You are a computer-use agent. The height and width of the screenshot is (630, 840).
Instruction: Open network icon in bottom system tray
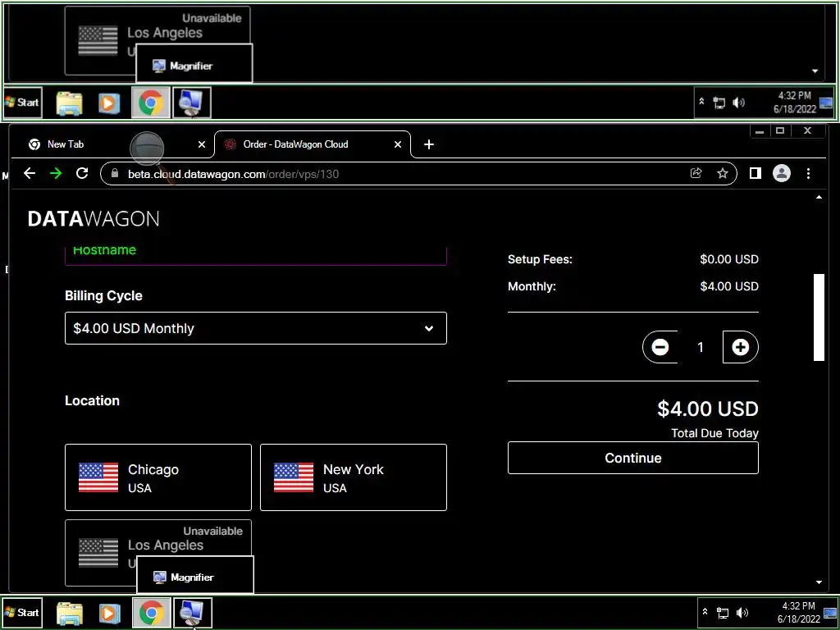(x=722, y=613)
